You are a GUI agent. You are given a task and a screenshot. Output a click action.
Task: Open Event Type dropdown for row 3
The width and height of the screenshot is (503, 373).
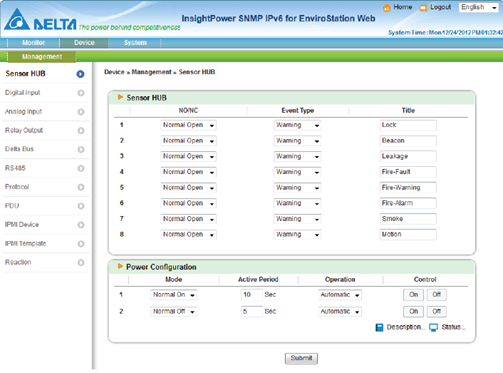297,156
